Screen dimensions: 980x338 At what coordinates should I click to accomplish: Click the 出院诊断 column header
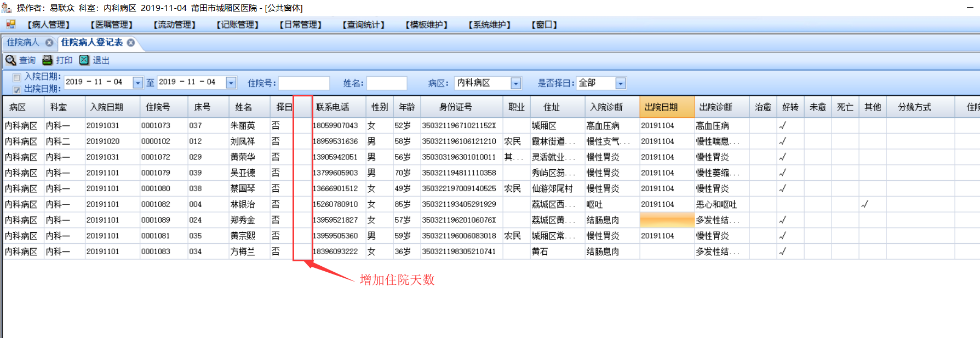click(x=721, y=107)
